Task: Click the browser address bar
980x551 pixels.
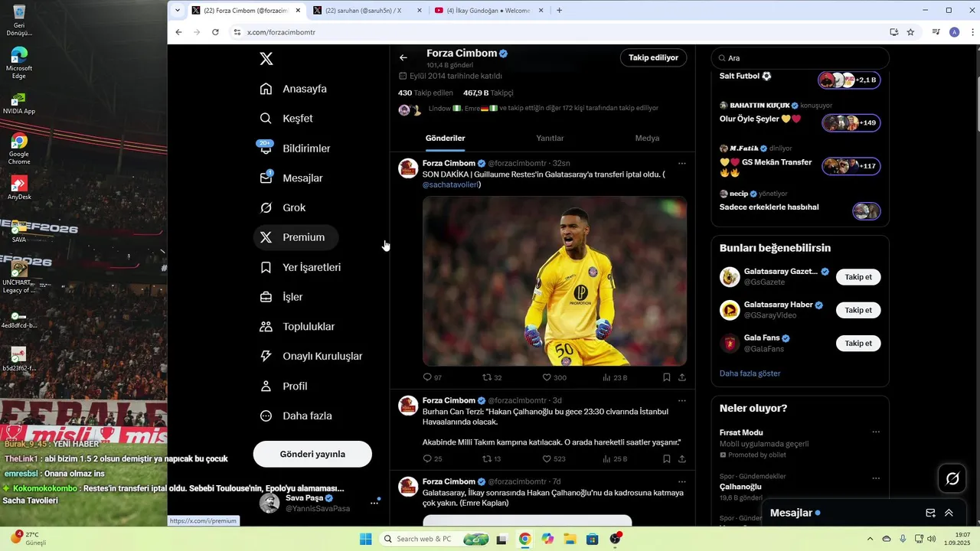Action: click(559, 32)
